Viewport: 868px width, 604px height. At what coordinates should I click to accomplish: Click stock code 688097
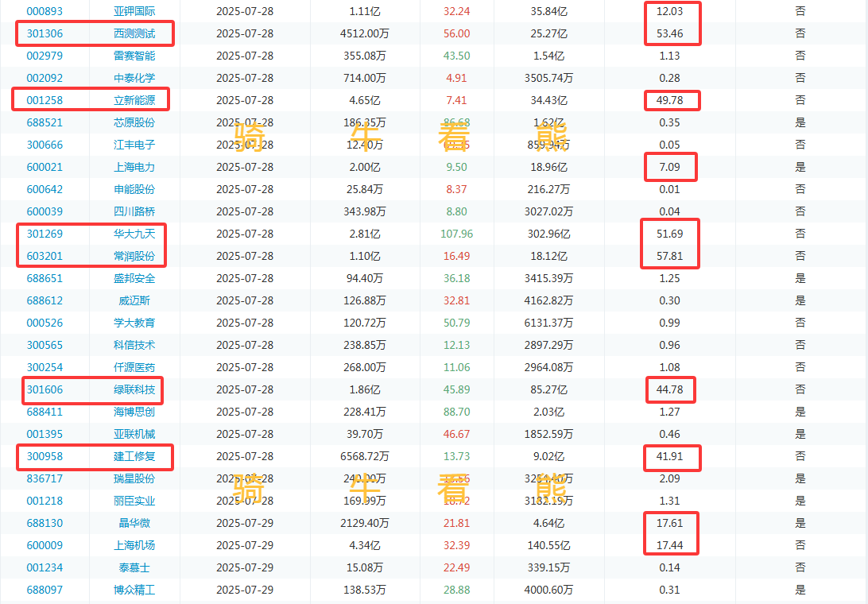[x=45, y=590]
